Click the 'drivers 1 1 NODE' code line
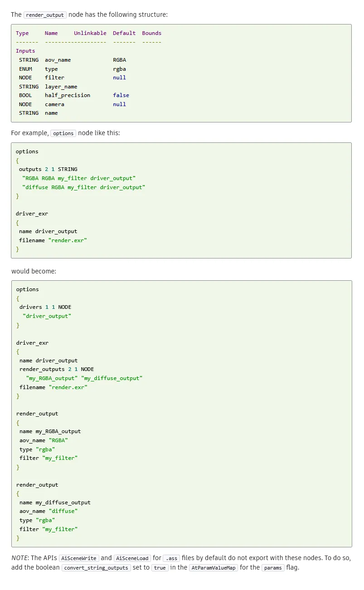This screenshot has height=590, width=364. point(45,307)
